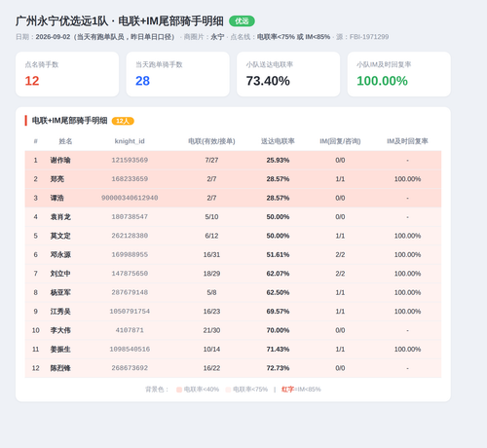
Task: Click the IM及时回复率 column header
Action: pos(407,141)
